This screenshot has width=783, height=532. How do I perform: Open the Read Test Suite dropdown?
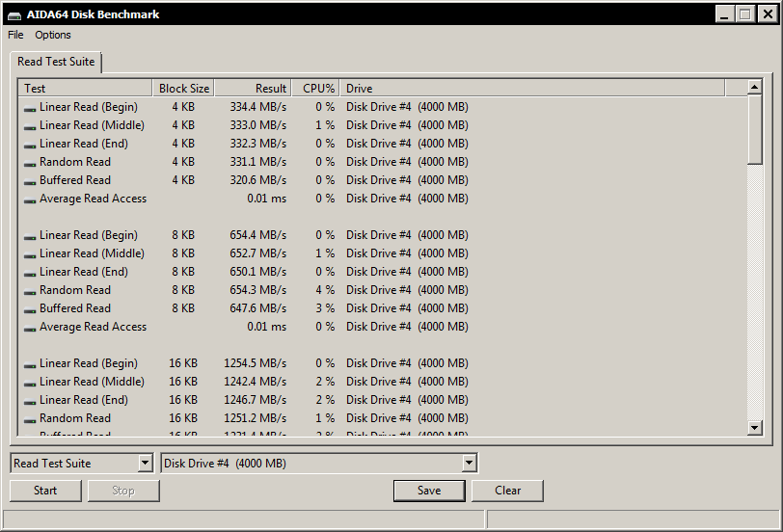[x=145, y=464]
